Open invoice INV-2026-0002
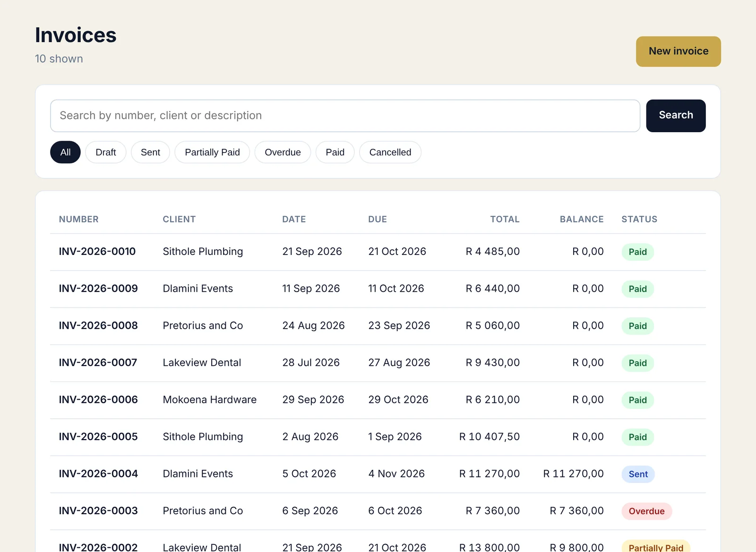The width and height of the screenshot is (756, 552). click(98, 547)
